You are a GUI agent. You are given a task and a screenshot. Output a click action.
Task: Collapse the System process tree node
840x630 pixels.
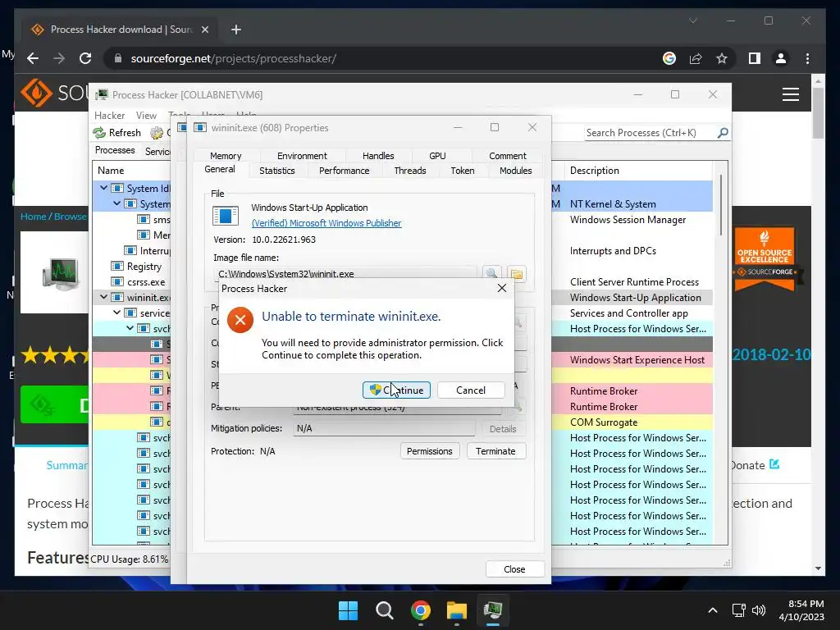pyautogui.click(x=116, y=203)
